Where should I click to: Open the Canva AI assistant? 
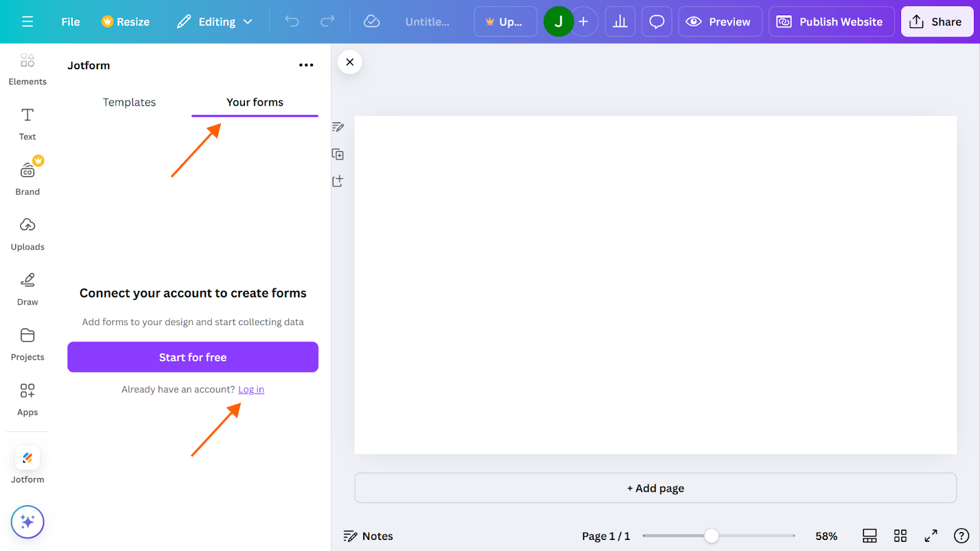coord(27,522)
